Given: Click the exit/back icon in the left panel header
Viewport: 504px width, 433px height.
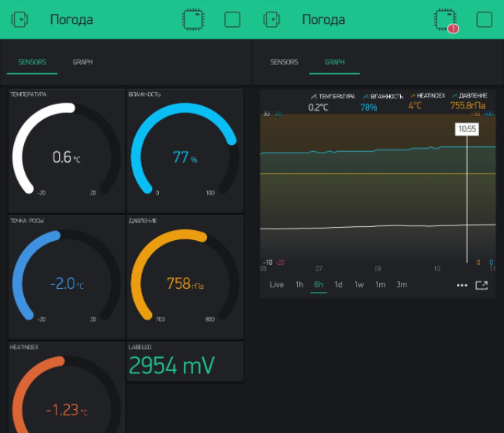Looking at the screenshot, I should 19,19.
